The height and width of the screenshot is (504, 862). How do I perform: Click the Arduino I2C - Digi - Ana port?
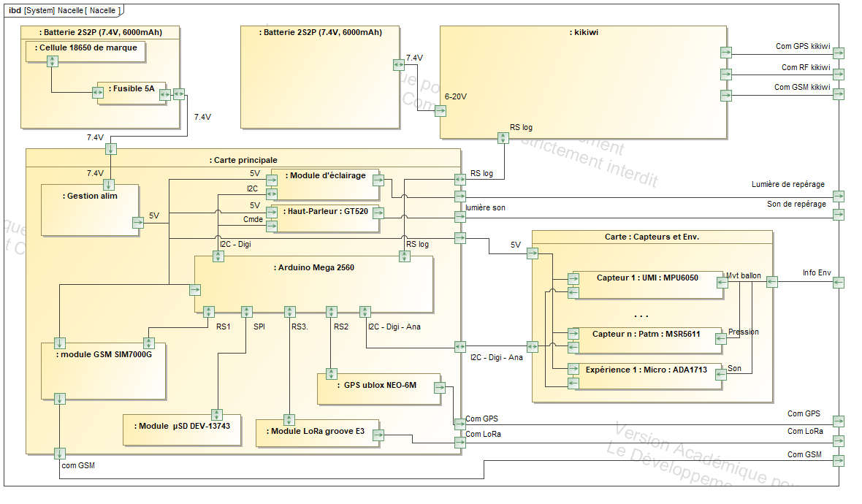point(365,312)
